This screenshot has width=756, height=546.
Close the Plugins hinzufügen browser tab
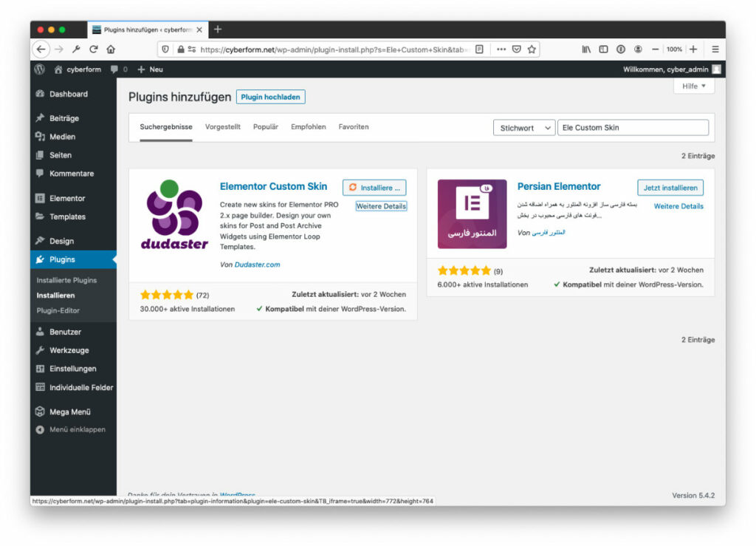[x=199, y=30]
